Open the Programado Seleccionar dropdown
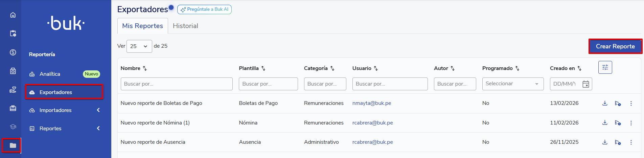Image resolution: width=644 pixels, height=158 pixels. [512, 84]
